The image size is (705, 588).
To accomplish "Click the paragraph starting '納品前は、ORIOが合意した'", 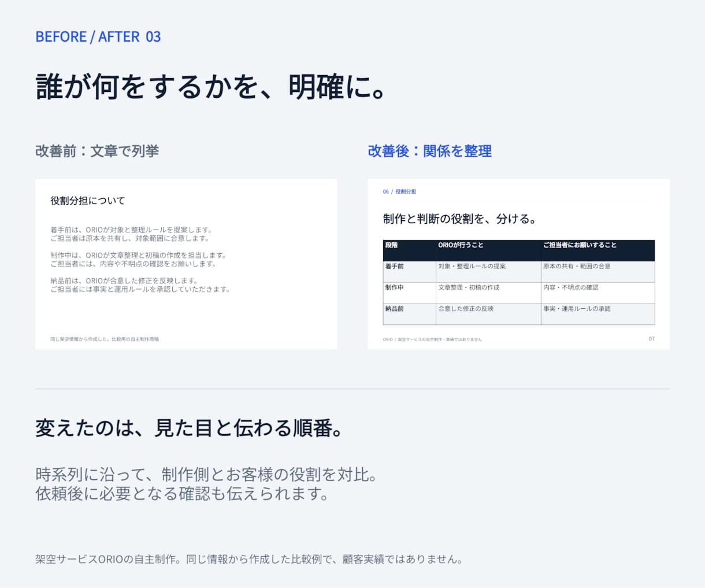I will coord(140,284).
